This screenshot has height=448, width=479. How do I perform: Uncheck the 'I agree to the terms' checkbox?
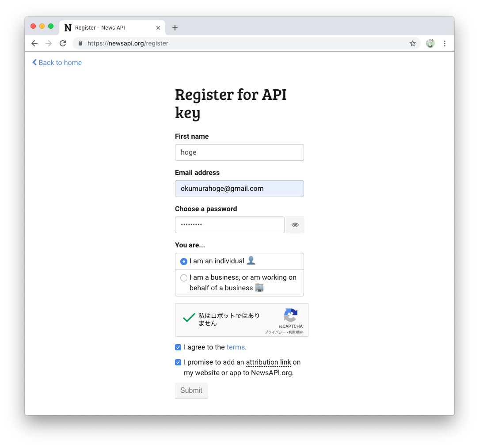[178, 347]
